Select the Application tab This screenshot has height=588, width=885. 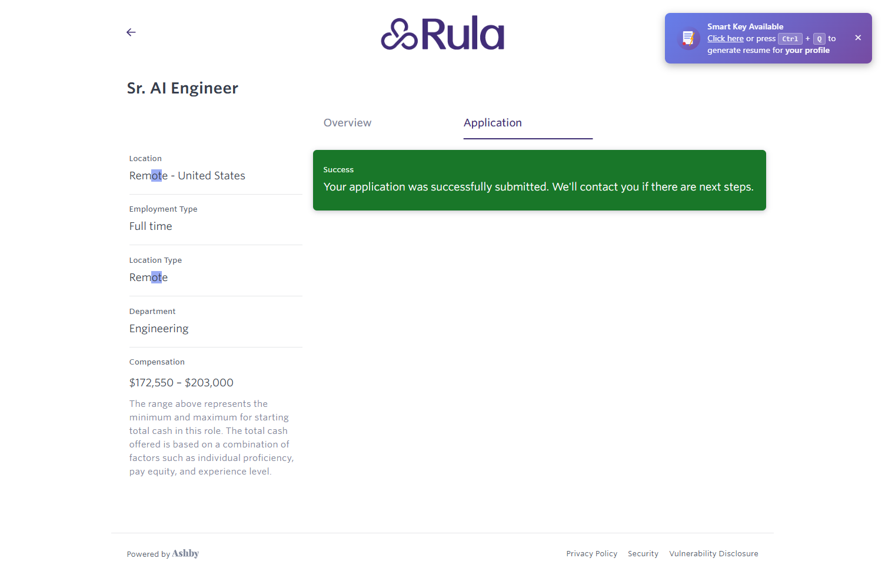[493, 123]
